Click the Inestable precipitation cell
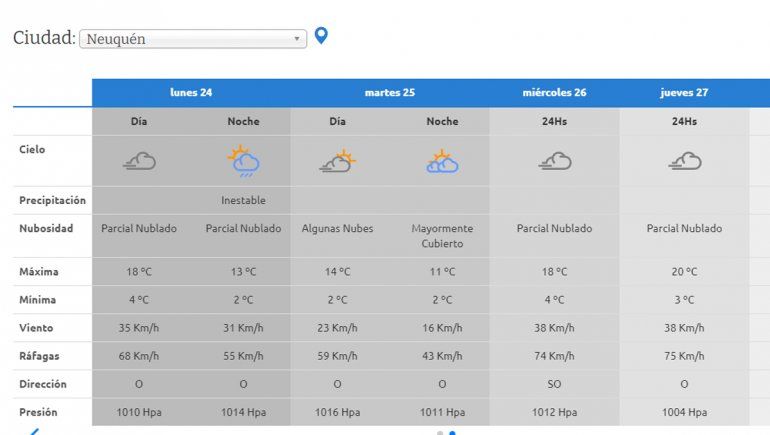Image resolution: width=770 pixels, height=435 pixels. [243, 200]
